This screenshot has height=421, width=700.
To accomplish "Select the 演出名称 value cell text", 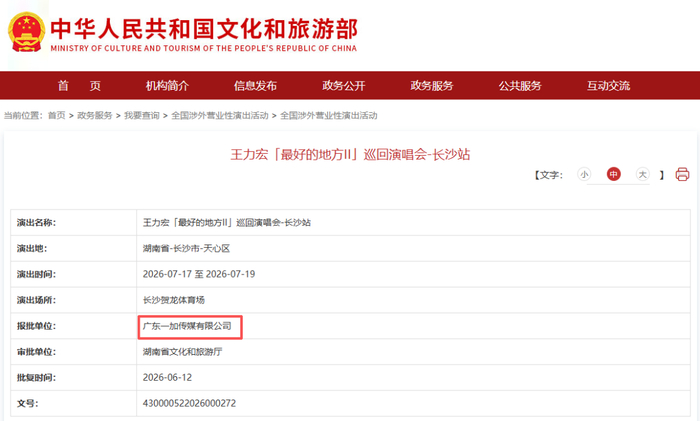I will pyautogui.click(x=227, y=222).
